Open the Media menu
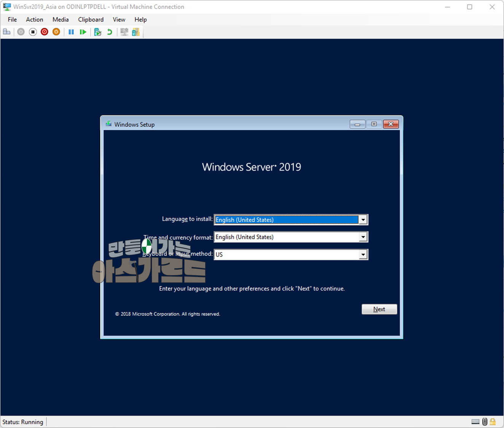Image resolution: width=504 pixels, height=428 pixels. click(x=61, y=19)
